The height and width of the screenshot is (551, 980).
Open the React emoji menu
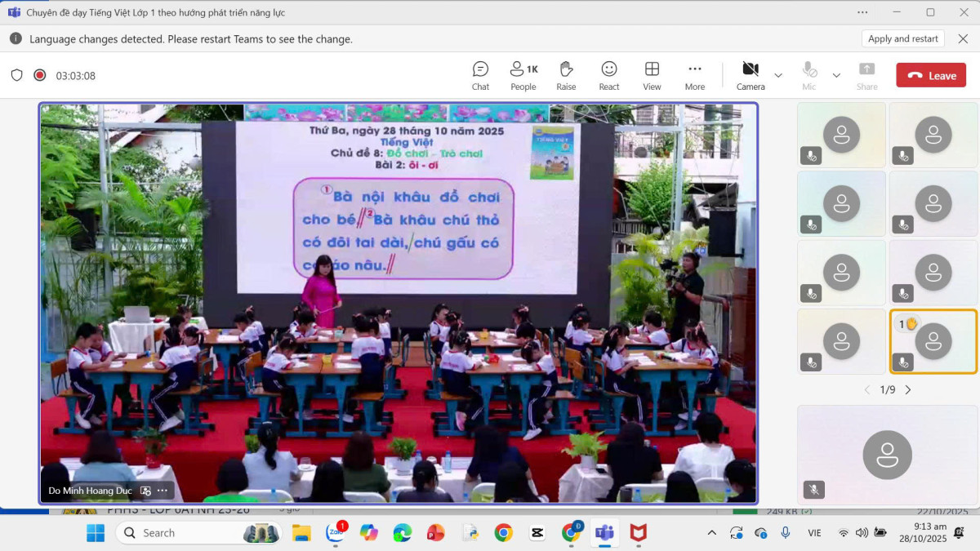point(609,75)
